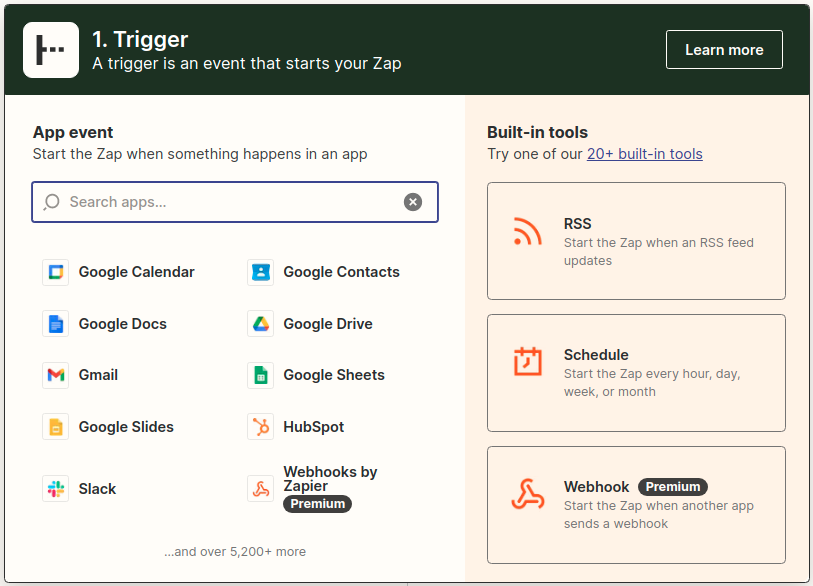Click the Webhook built-in tool icon
Image resolution: width=813 pixels, height=586 pixels.
point(528,494)
